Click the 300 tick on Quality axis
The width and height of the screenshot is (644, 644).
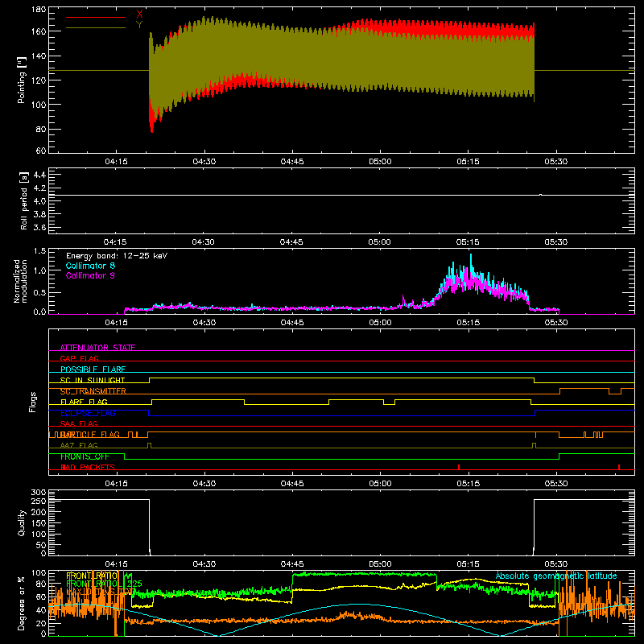[38, 493]
